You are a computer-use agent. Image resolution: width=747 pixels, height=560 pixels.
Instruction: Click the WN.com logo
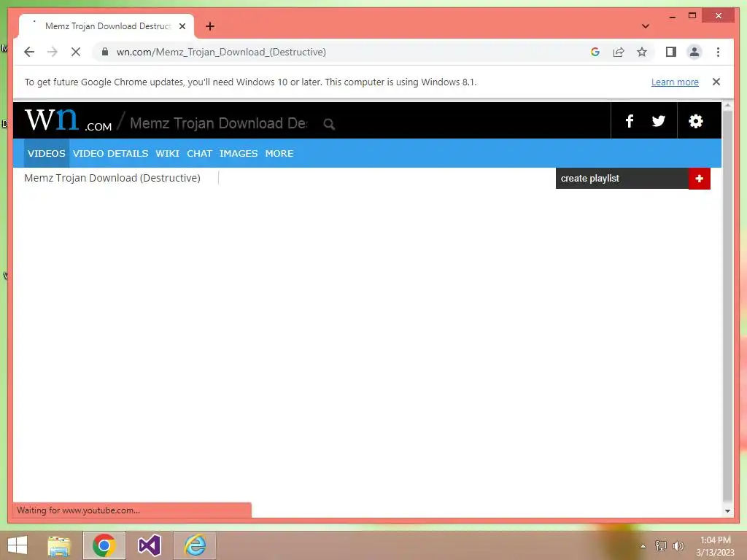click(x=68, y=120)
